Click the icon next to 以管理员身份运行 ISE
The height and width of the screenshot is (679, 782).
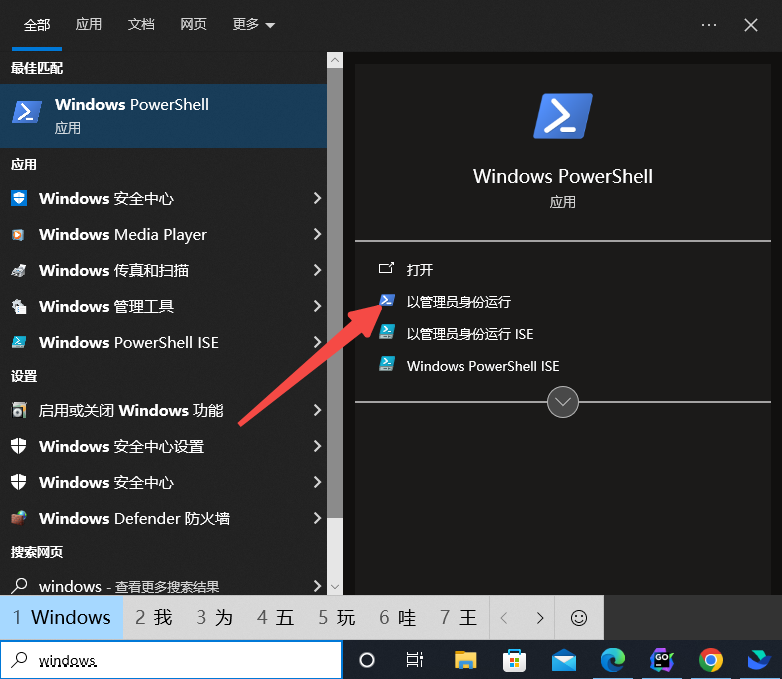[x=387, y=332]
